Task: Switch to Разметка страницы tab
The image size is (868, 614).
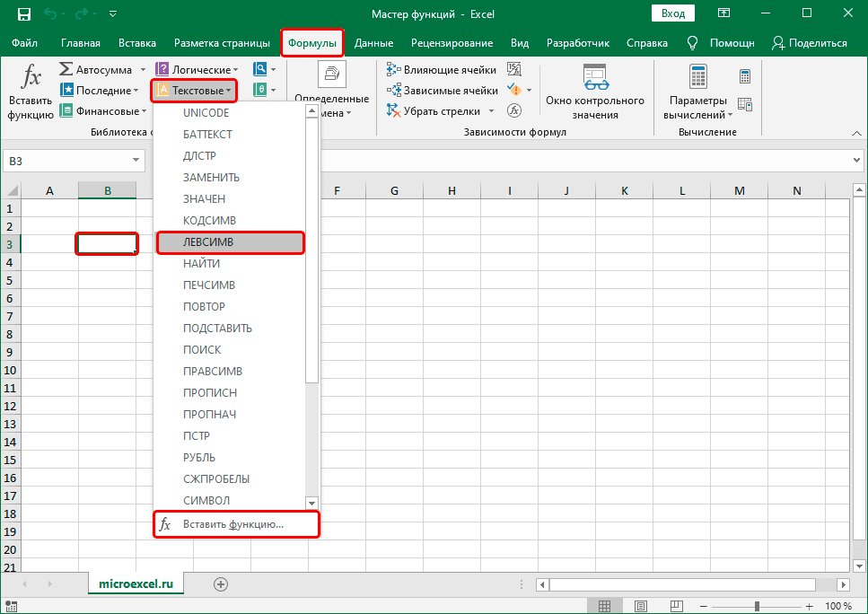Action: click(x=222, y=42)
